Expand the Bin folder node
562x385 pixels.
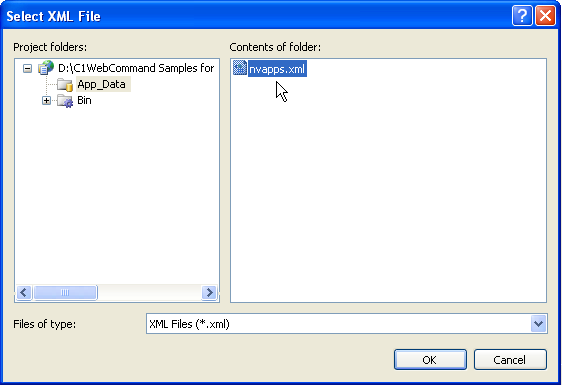46,101
